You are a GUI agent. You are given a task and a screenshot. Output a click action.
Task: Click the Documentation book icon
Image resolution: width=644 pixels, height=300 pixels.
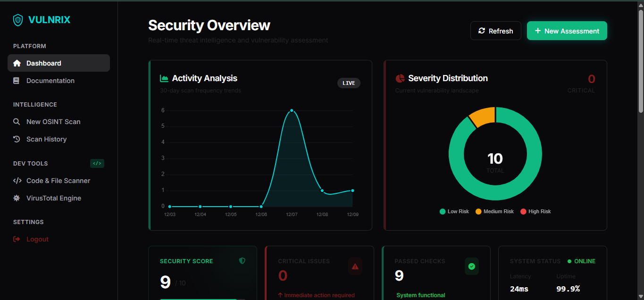click(17, 80)
